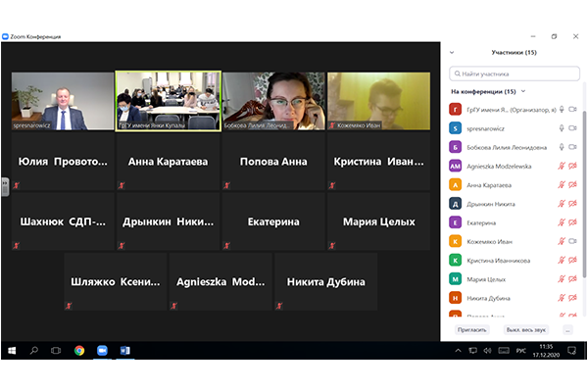Click the 'Пригласить' button
This screenshot has height=392, width=588.
tap(471, 329)
